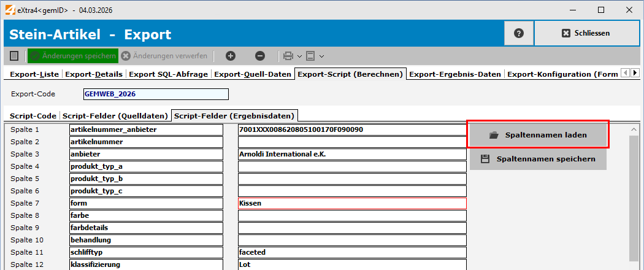Expand the page layout dropdown arrow
Viewport: 644px width, 270px height.
coord(321,56)
